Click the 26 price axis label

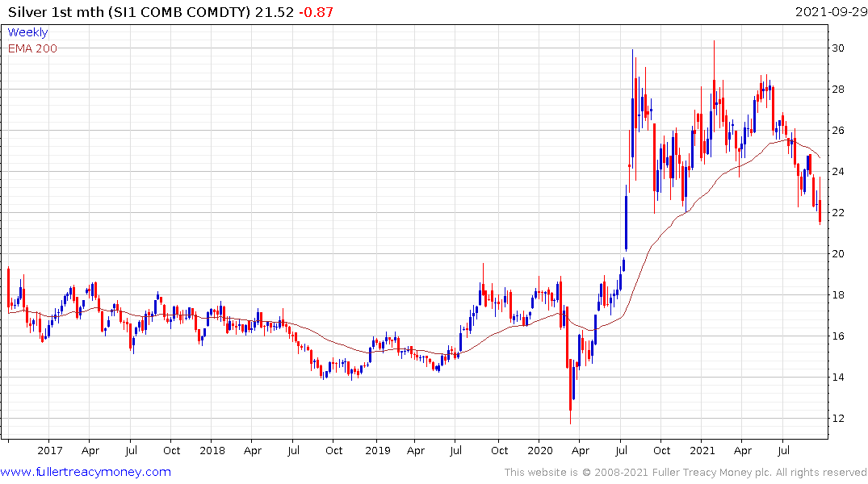838,131
